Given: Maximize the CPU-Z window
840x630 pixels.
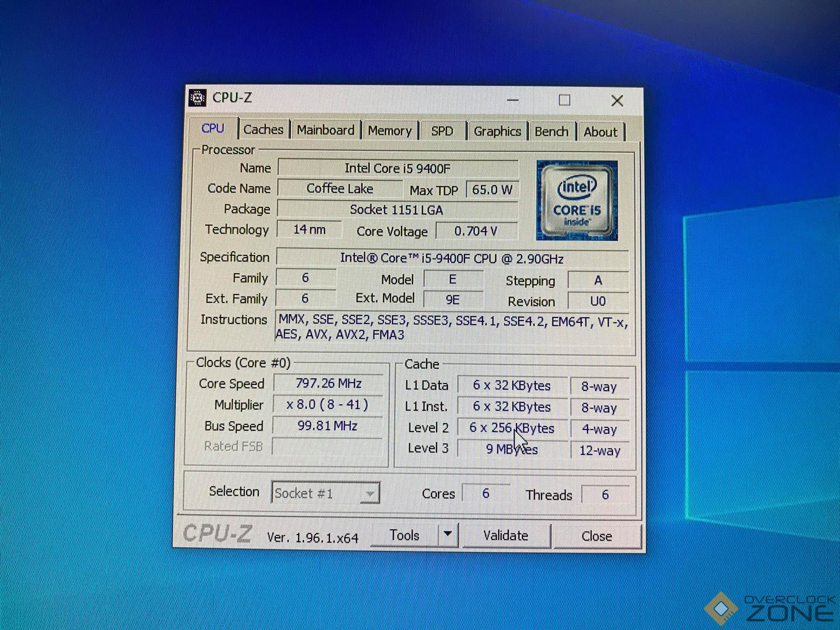Looking at the screenshot, I should (564, 100).
